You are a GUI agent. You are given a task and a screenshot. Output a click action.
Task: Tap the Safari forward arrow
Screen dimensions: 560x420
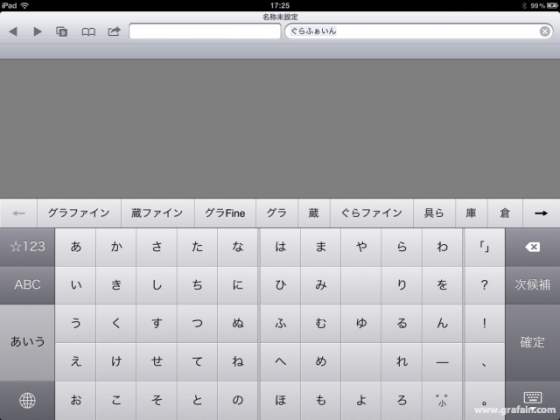[x=37, y=32]
